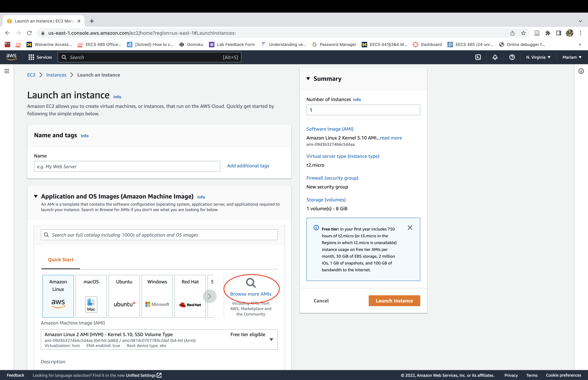This screenshot has height=380, width=588.
Task: Open the notifications bell icon
Action: (x=495, y=57)
